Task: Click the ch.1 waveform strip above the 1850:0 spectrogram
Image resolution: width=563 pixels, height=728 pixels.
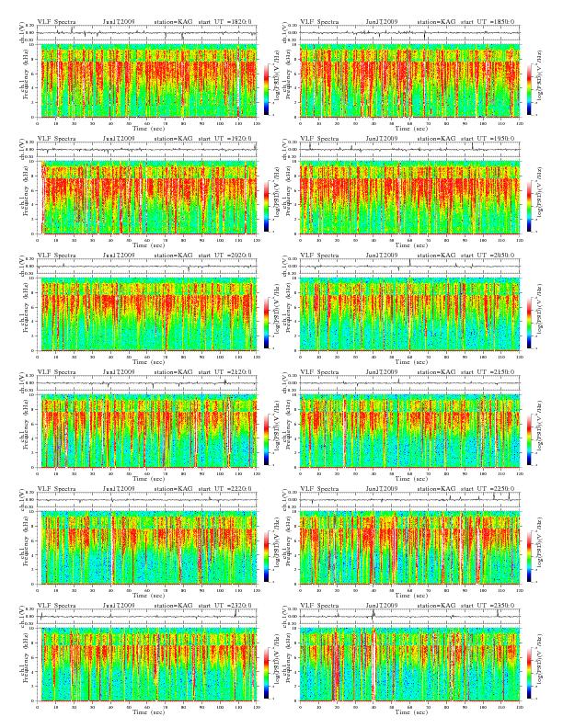Action: tap(409, 33)
